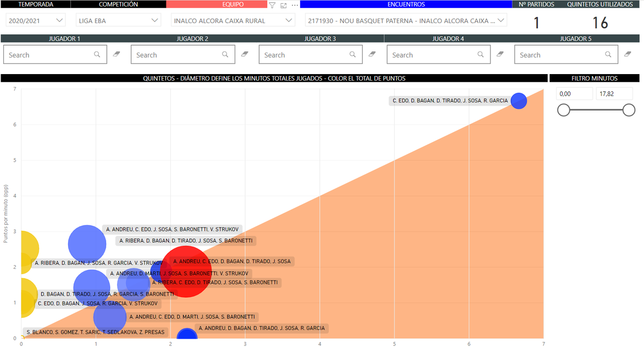Select the blue bubble for A. ANDREU, C. EDO, J. SOSA, S. BARONETTI, V. STRUKOV
Image resolution: width=644 pixels, height=351 pixels.
(x=87, y=244)
